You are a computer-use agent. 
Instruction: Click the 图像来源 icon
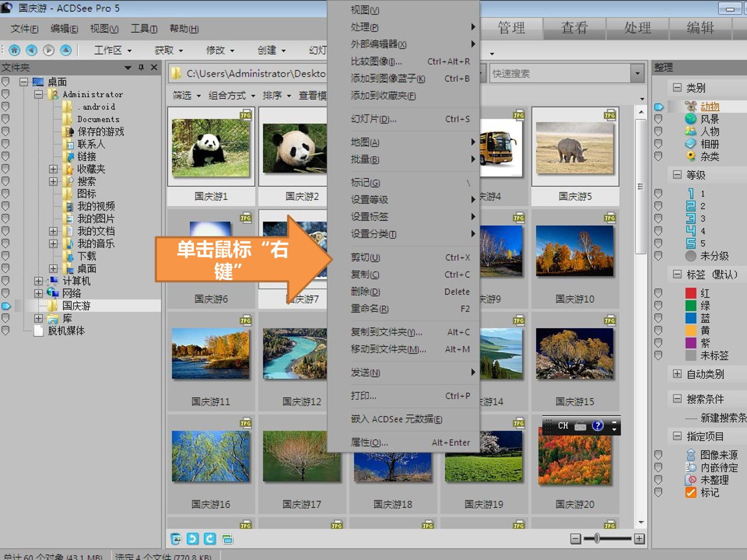pyautogui.click(x=690, y=455)
